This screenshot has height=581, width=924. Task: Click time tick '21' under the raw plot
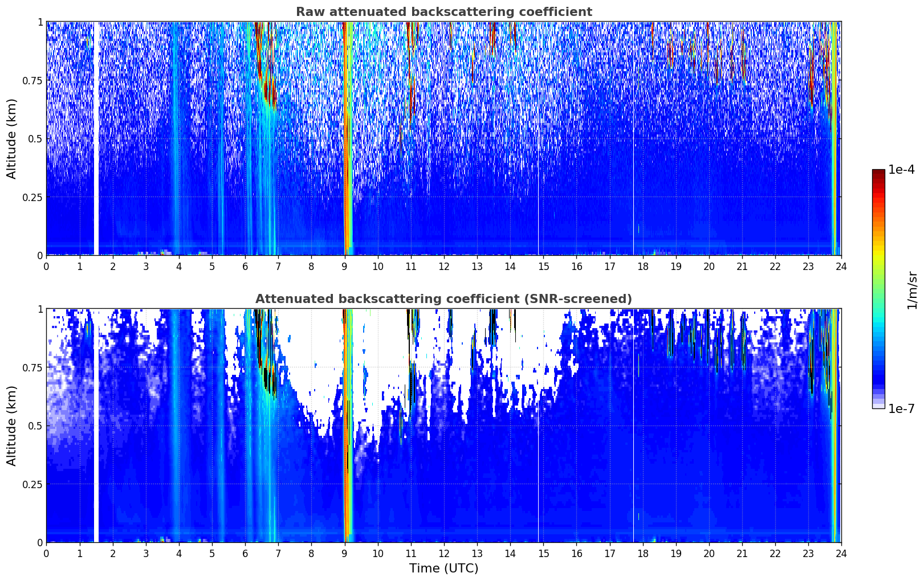742,266
